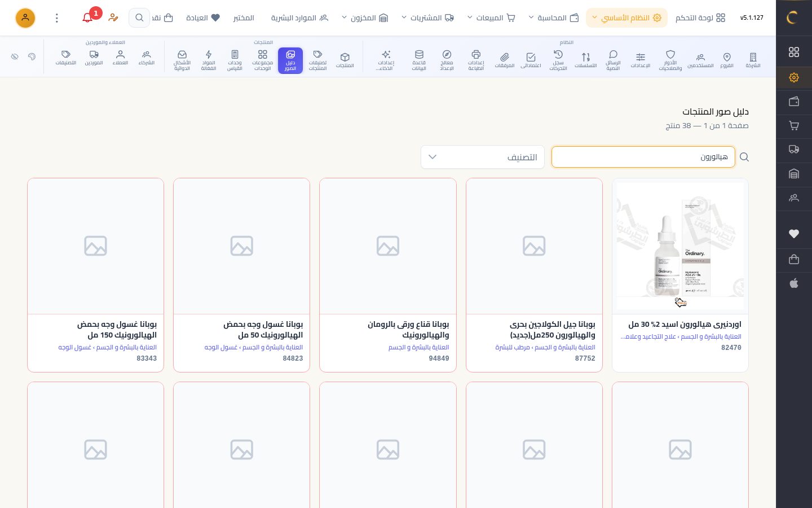Open the المستخدمين (Users) toolbar item

700,60
